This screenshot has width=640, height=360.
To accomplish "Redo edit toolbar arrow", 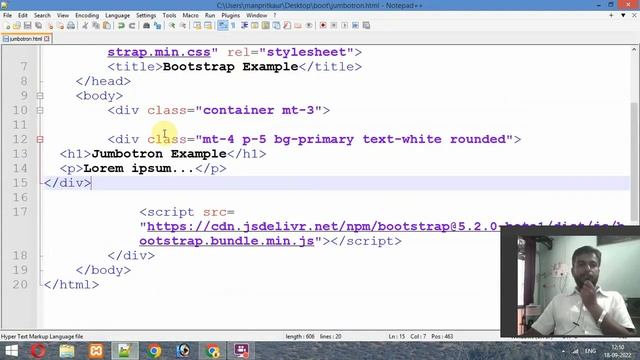I will (132, 25).
